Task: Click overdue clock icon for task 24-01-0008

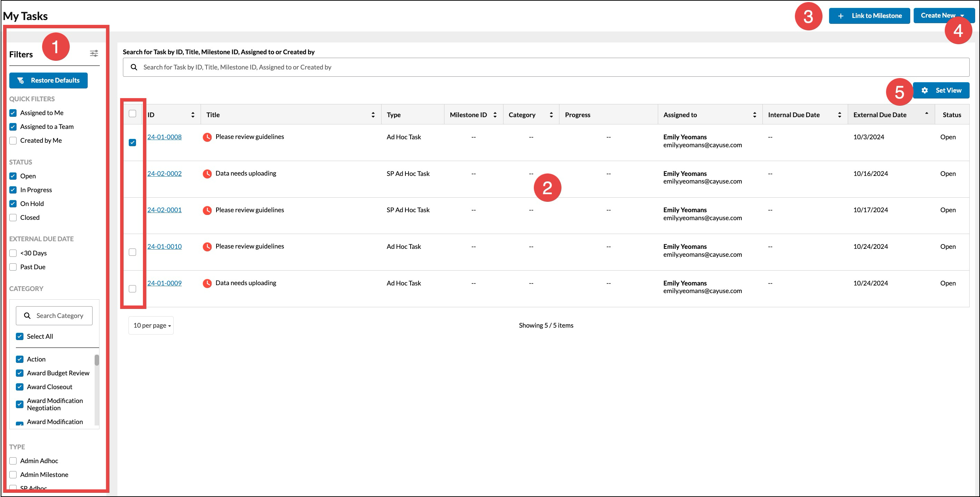Action: click(207, 137)
